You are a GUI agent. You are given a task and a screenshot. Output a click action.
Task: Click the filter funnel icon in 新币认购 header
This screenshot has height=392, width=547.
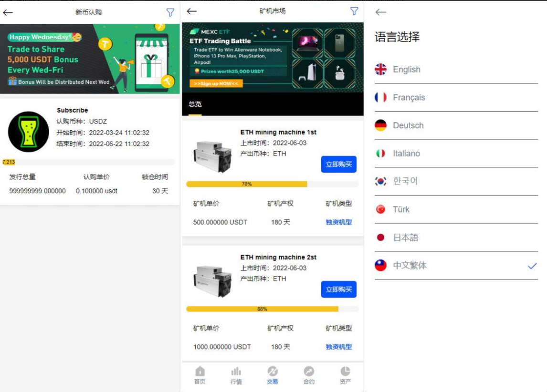pos(170,12)
